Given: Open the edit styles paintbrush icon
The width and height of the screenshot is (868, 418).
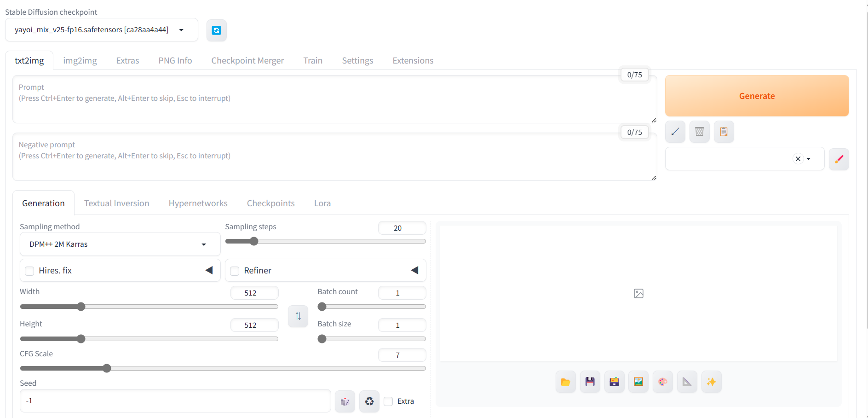Looking at the screenshot, I should click(x=839, y=159).
